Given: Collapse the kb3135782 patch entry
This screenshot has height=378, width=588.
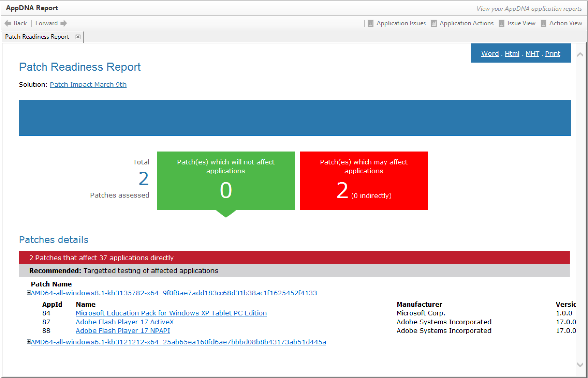Looking at the screenshot, I should pyautogui.click(x=28, y=292).
